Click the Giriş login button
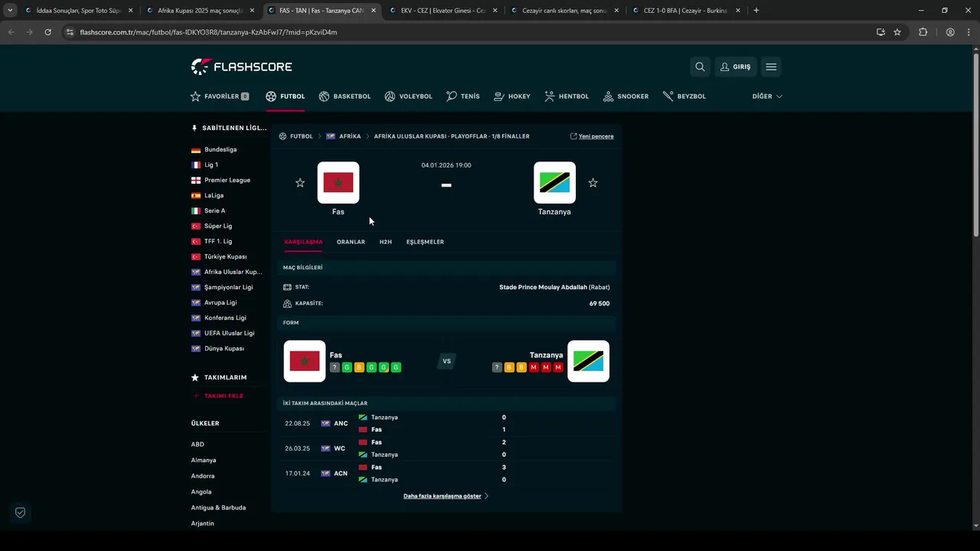This screenshot has width=980, height=551. (735, 67)
